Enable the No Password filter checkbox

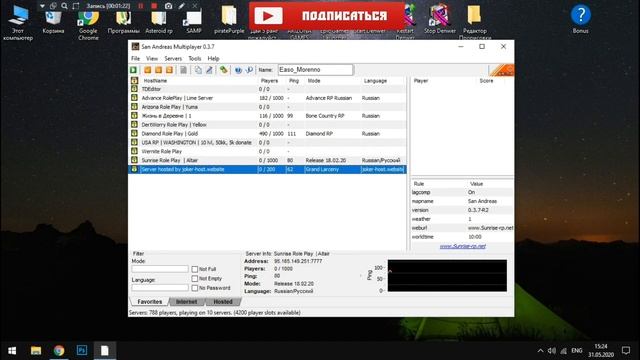coord(195,288)
